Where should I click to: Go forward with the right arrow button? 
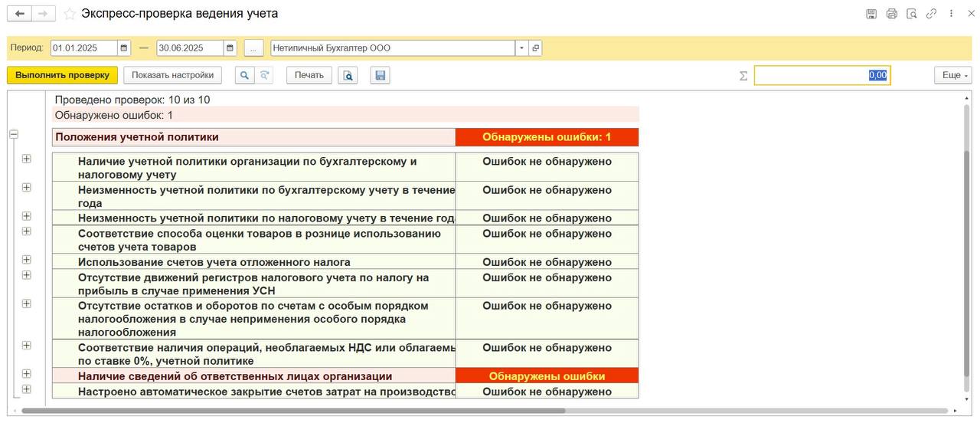pos(44,14)
